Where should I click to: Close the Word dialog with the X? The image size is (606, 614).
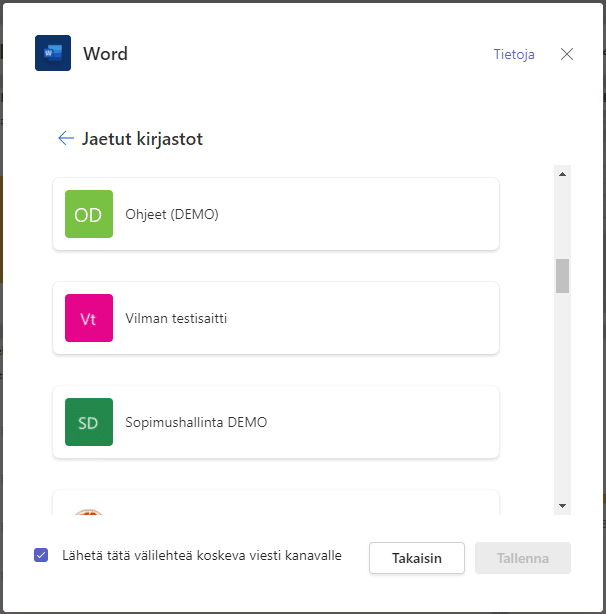[x=566, y=54]
